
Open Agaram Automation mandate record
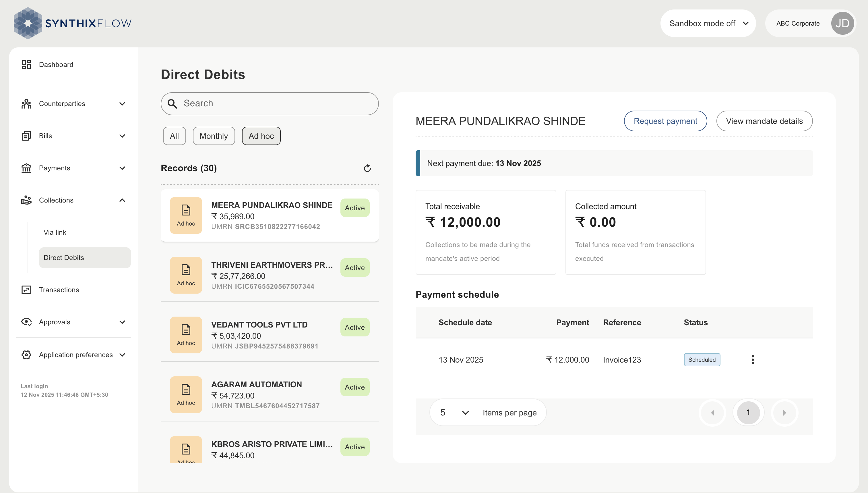point(270,394)
